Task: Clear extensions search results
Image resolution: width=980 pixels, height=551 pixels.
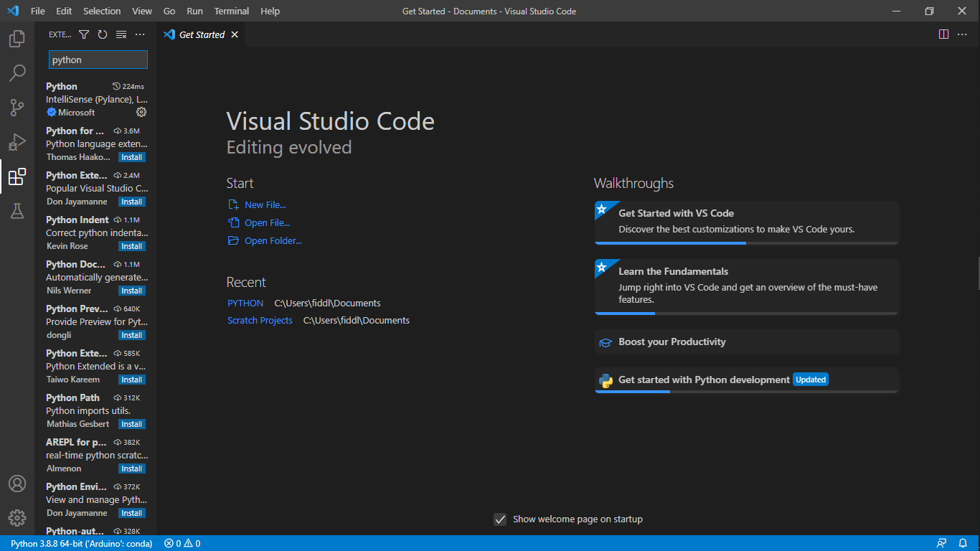Action: tap(121, 34)
